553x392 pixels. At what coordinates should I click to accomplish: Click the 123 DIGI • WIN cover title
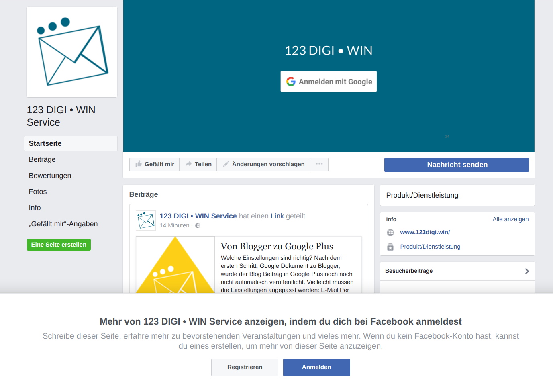click(x=329, y=51)
